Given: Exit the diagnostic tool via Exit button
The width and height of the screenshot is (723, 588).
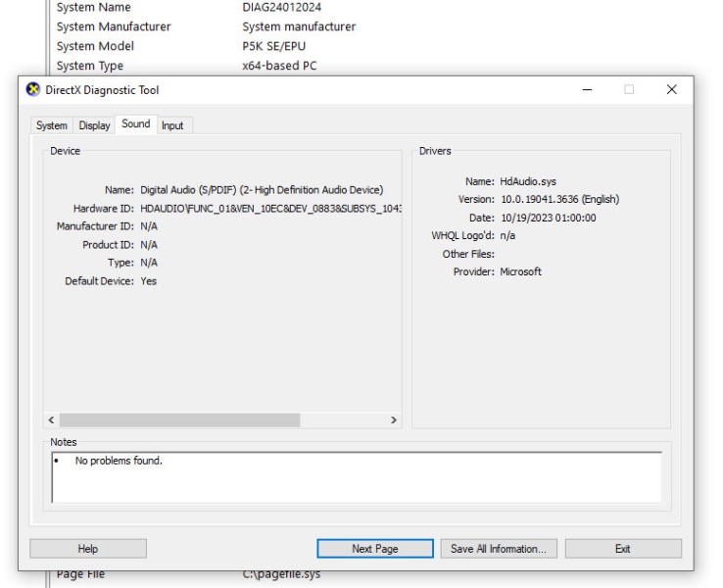Looking at the screenshot, I should [x=622, y=549].
